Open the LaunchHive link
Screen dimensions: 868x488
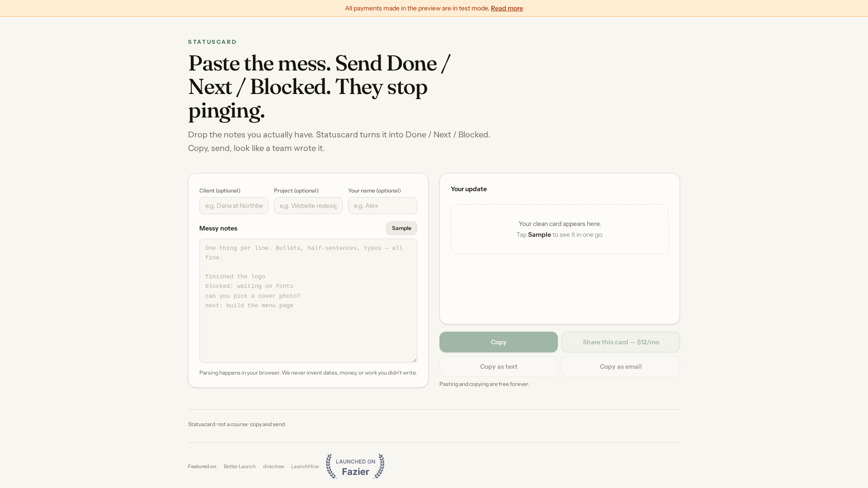coord(305,466)
